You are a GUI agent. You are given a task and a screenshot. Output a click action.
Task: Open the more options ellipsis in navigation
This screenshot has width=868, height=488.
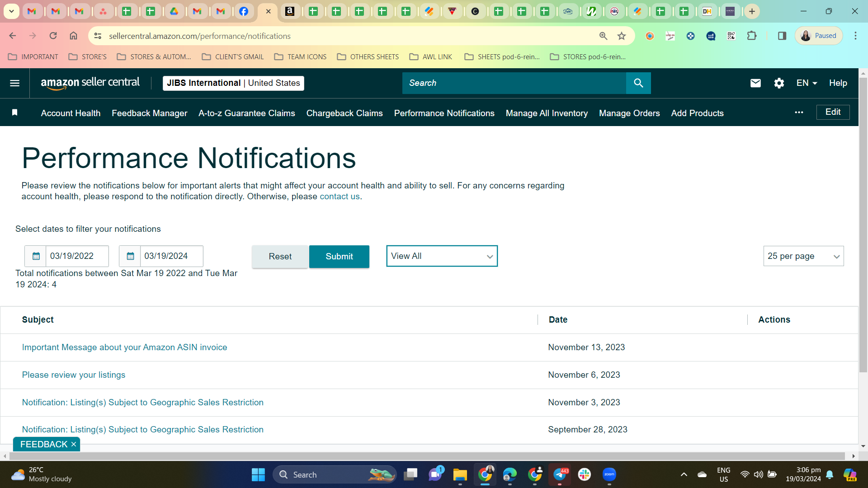point(799,113)
